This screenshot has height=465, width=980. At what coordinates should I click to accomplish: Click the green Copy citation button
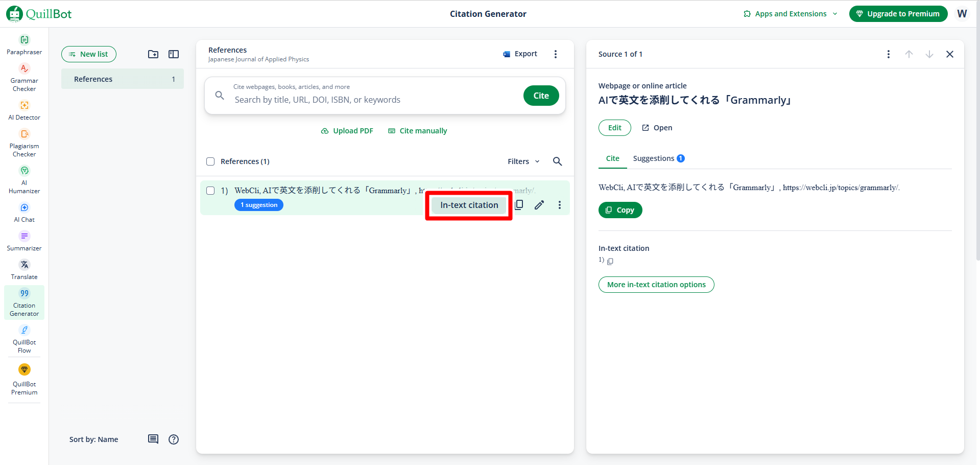(x=620, y=210)
